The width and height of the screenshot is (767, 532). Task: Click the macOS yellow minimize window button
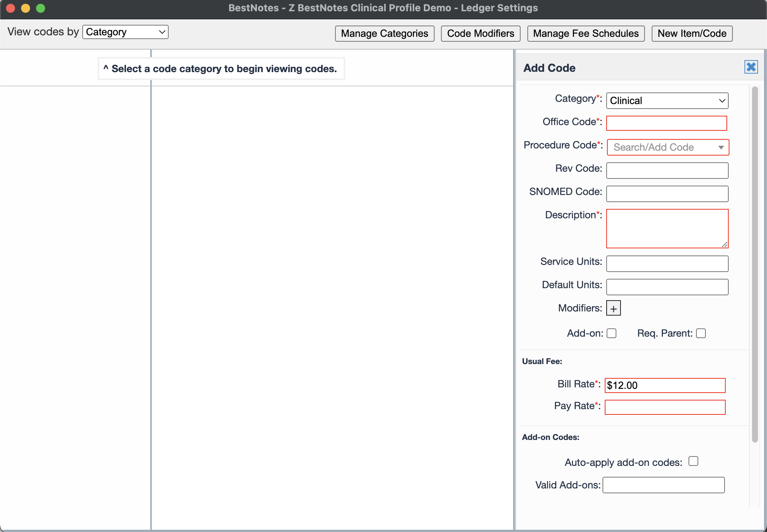click(x=26, y=8)
